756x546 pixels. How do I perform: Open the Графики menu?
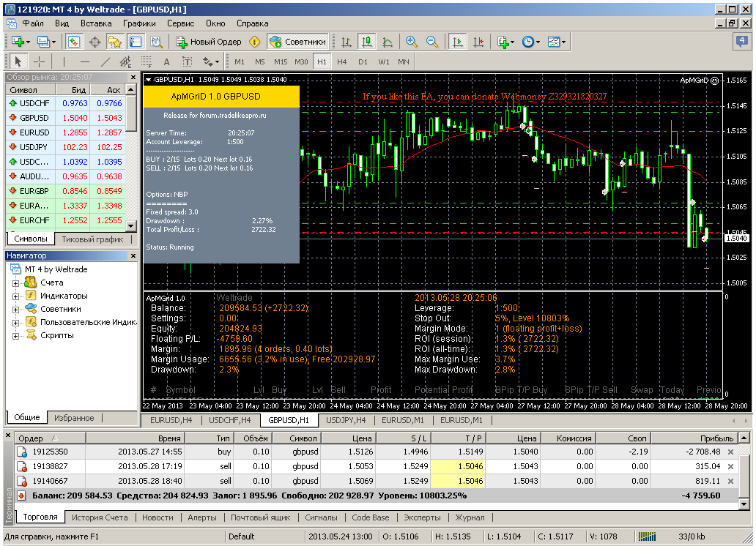(x=139, y=23)
